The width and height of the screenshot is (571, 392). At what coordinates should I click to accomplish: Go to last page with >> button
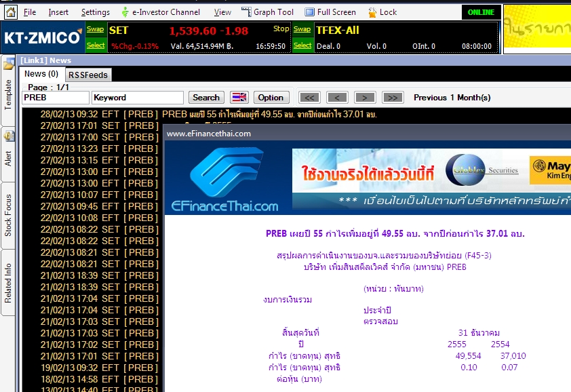pos(393,98)
